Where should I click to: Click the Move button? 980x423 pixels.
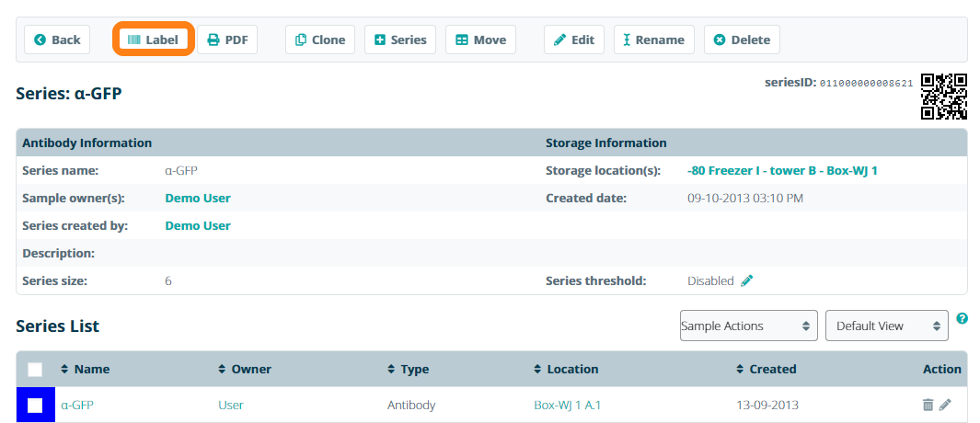(x=480, y=40)
